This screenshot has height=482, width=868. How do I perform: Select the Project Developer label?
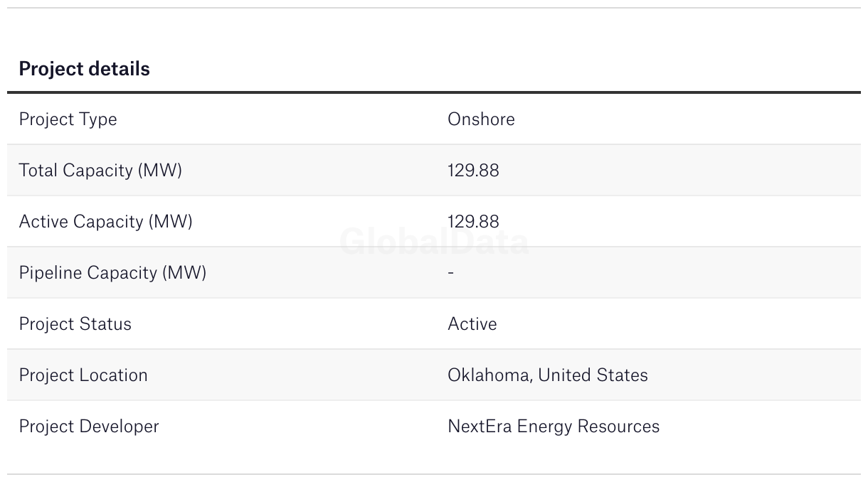coord(89,427)
